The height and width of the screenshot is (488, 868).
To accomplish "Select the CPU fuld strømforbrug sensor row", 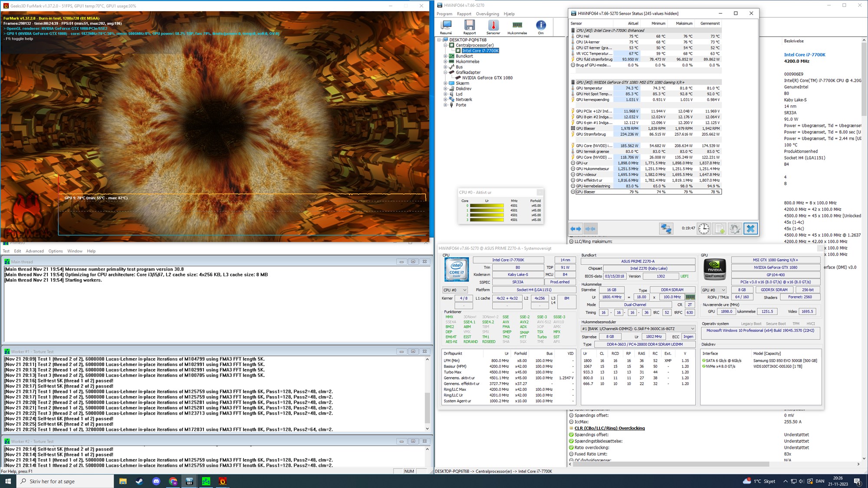I will (x=646, y=59).
